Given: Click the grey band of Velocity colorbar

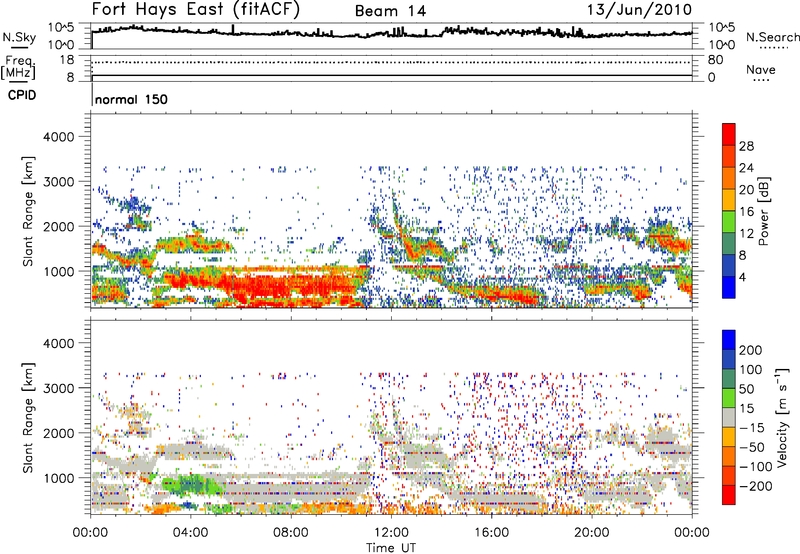Looking at the screenshot, I should click(x=729, y=417).
